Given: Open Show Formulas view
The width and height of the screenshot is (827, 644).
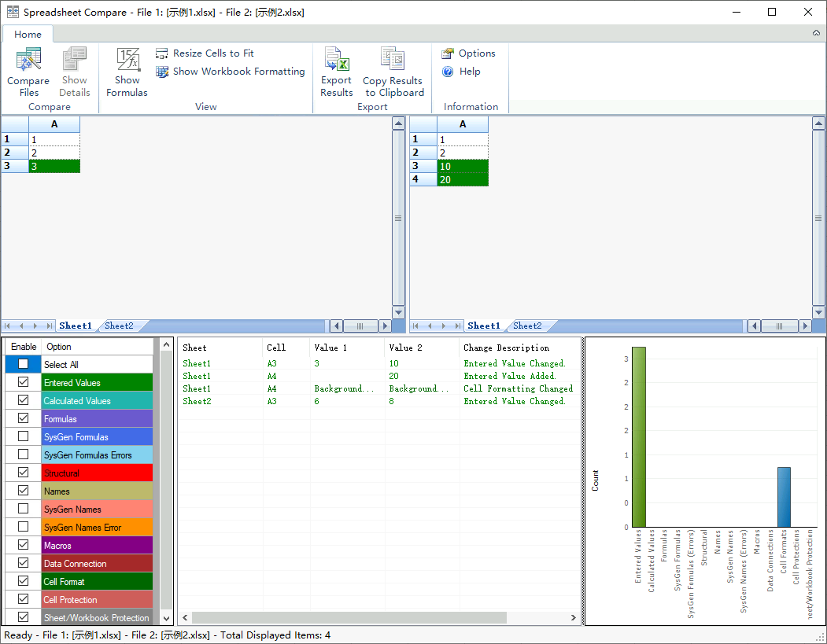Looking at the screenshot, I should [x=127, y=72].
